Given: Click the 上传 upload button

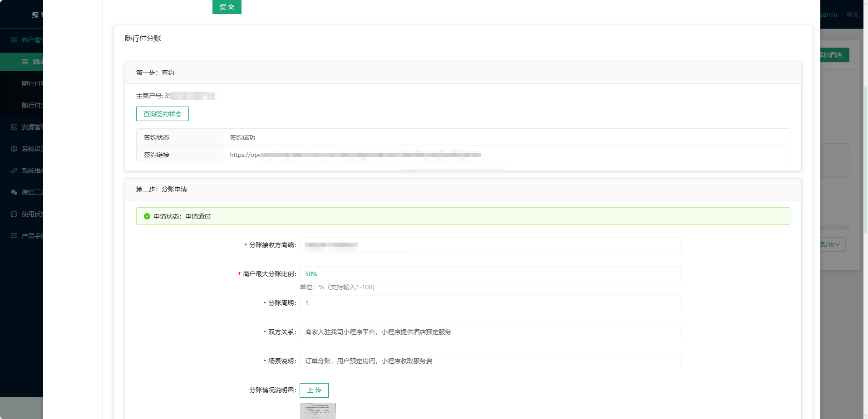Looking at the screenshot, I should tap(314, 390).
